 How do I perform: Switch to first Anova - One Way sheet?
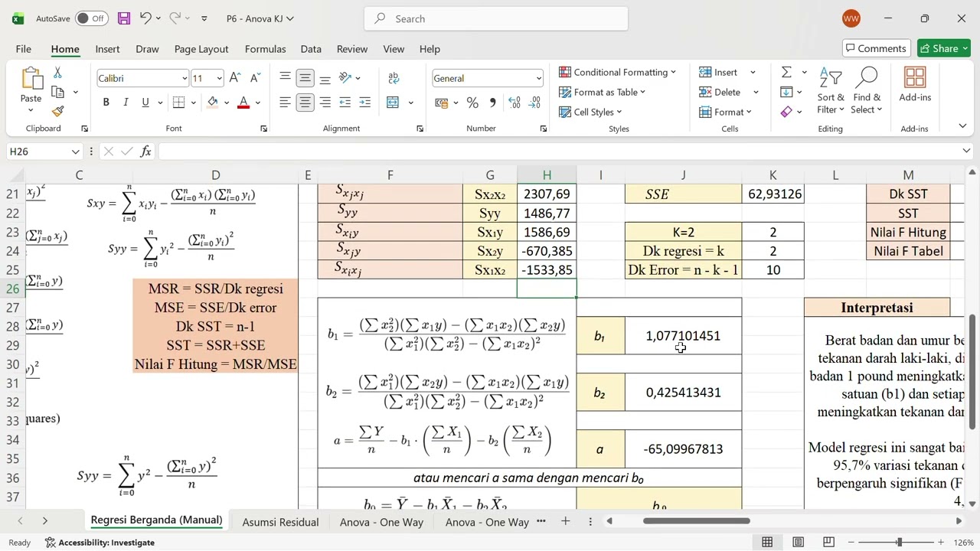pos(381,522)
